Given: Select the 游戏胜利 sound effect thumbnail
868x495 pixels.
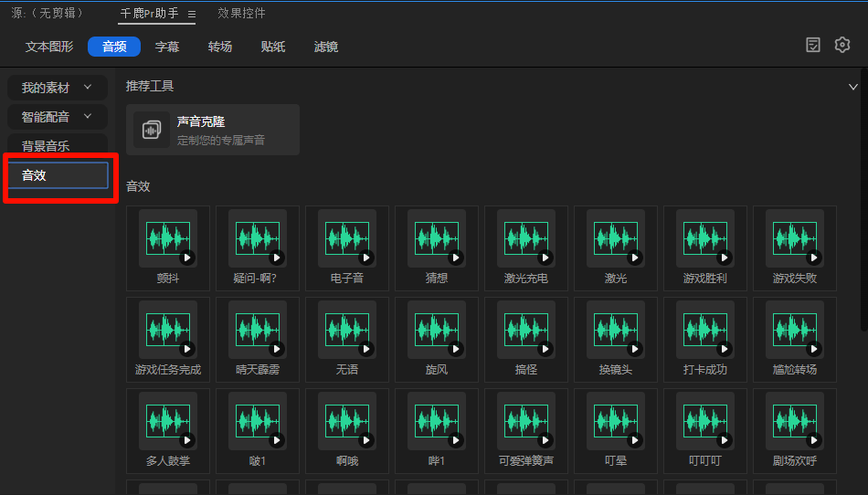Looking at the screenshot, I should tap(704, 239).
